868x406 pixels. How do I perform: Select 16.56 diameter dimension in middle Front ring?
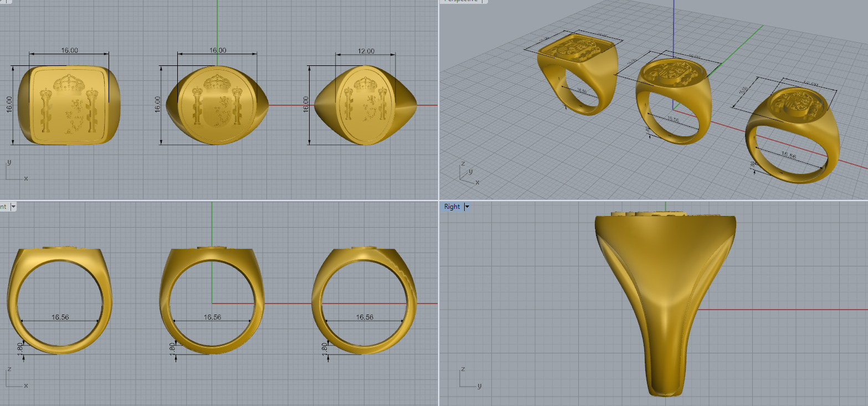tap(213, 317)
